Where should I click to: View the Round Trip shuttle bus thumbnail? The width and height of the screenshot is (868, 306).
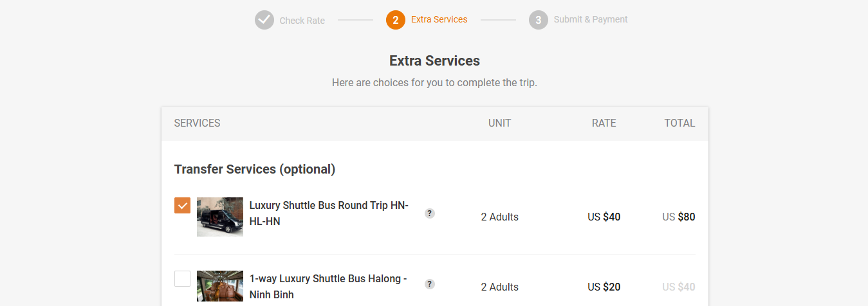click(x=220, y=217)
